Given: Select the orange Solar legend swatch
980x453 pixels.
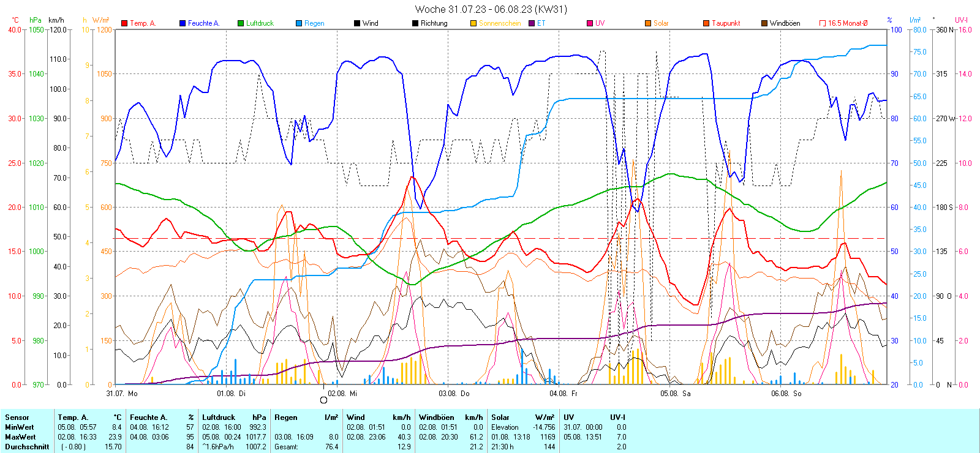Looking at the screenshot, I should [648, 23].
